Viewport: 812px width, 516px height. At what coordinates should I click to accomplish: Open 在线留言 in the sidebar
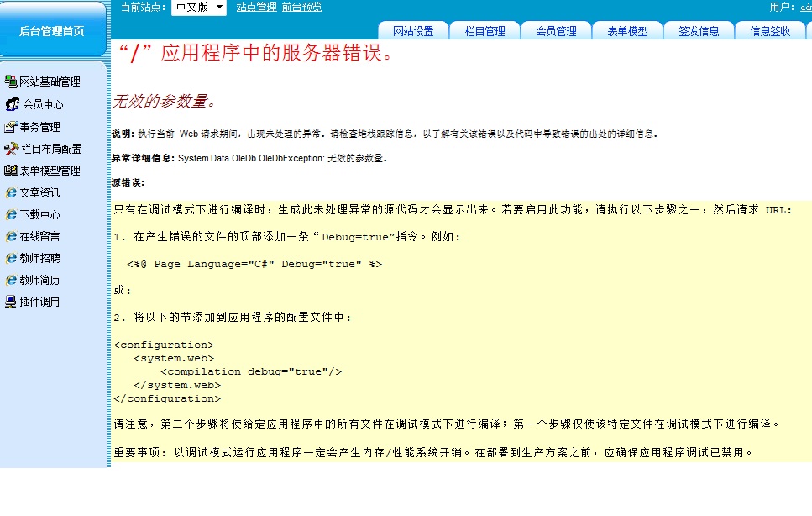[x=39, y=236]
